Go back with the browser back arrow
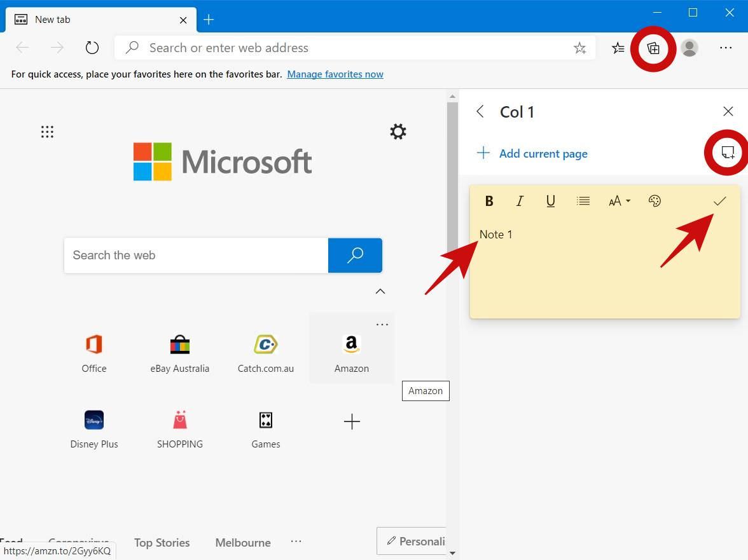Image resolution: width=748 pixels, height=560 pixels. pos(22,48)
